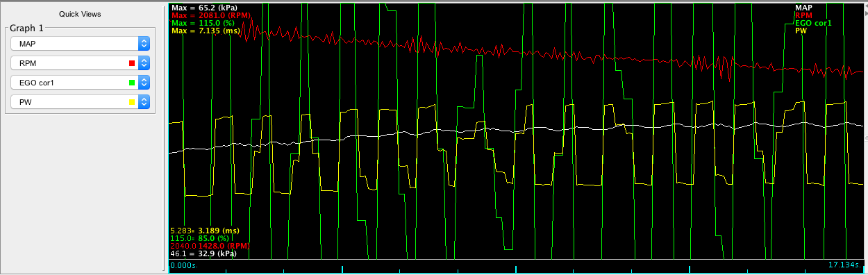Viewport: 868px width, 275px height.
Task: Open the RPM field dropdown
Action: pyautogui.click(x=81, y=63)
